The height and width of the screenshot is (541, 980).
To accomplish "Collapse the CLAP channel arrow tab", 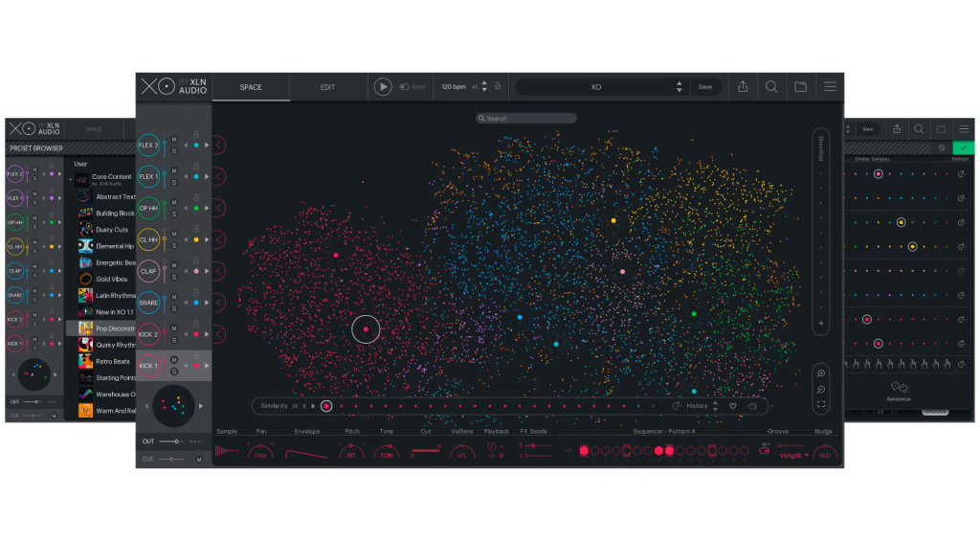I will click(219, 271).
